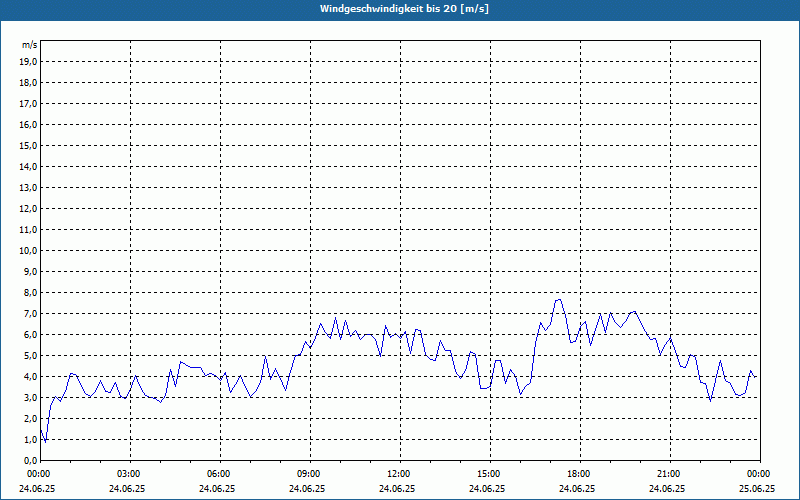Select the 15,0 y-axis value
Viewport: 800px width, 500px height.
tap(28, 145)
